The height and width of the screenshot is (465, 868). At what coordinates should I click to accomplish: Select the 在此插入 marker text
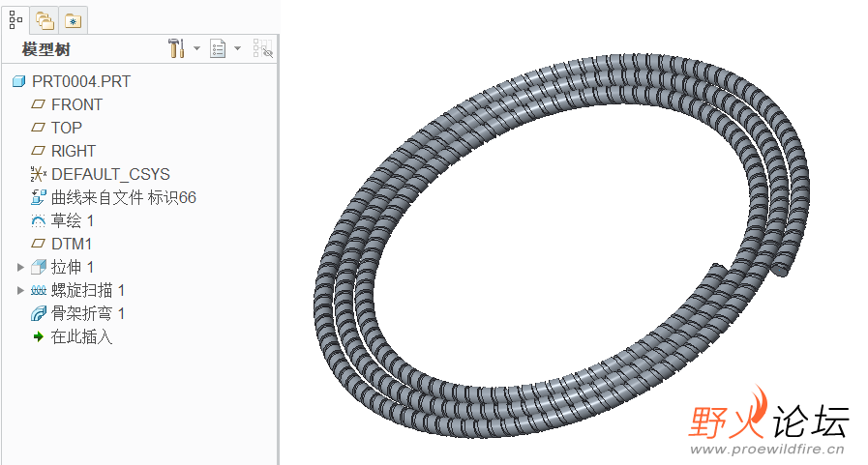click(81, 336)
